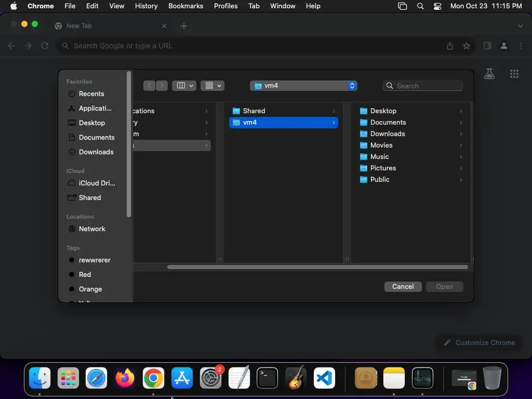The height and width of the screenshot is (399, 532).
Task: Open the column view mode dropdown
Action: point(184,86)
